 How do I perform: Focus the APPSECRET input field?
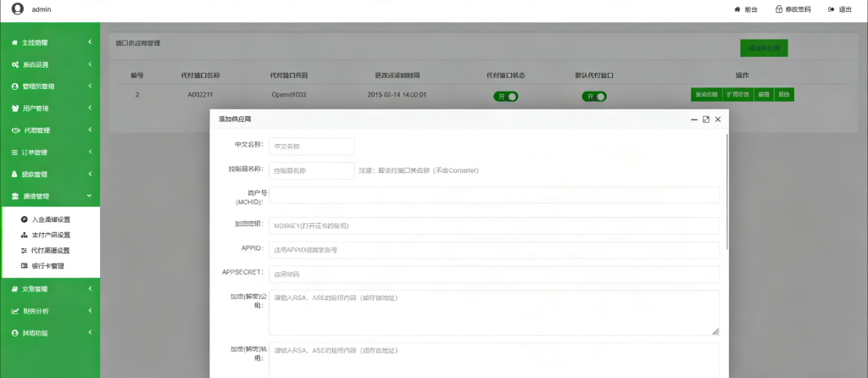(x=494, y=275)
